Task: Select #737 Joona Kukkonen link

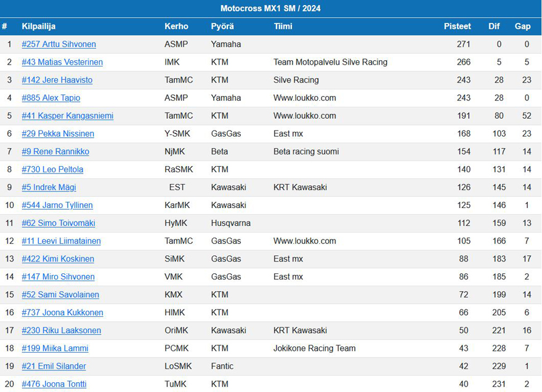Action: point(62,313)
